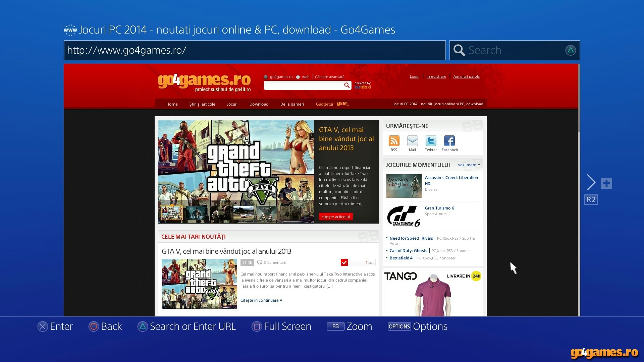This screenshot has width=644, height=362.
Task: Open Citește în continuare link
Action: tap(261, 300)
